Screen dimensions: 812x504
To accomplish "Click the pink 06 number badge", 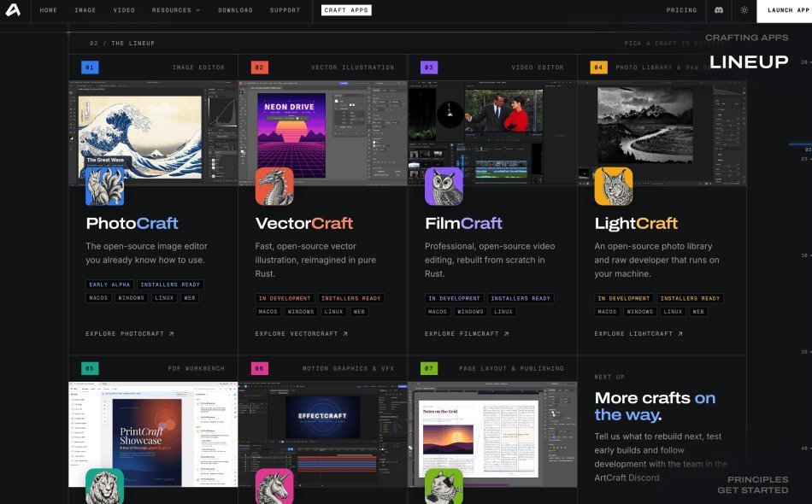I will pos(260,368).
